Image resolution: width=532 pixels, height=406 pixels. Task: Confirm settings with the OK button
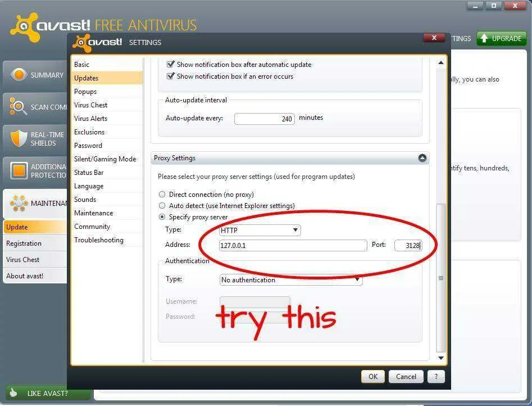click(x=373, y=376)
